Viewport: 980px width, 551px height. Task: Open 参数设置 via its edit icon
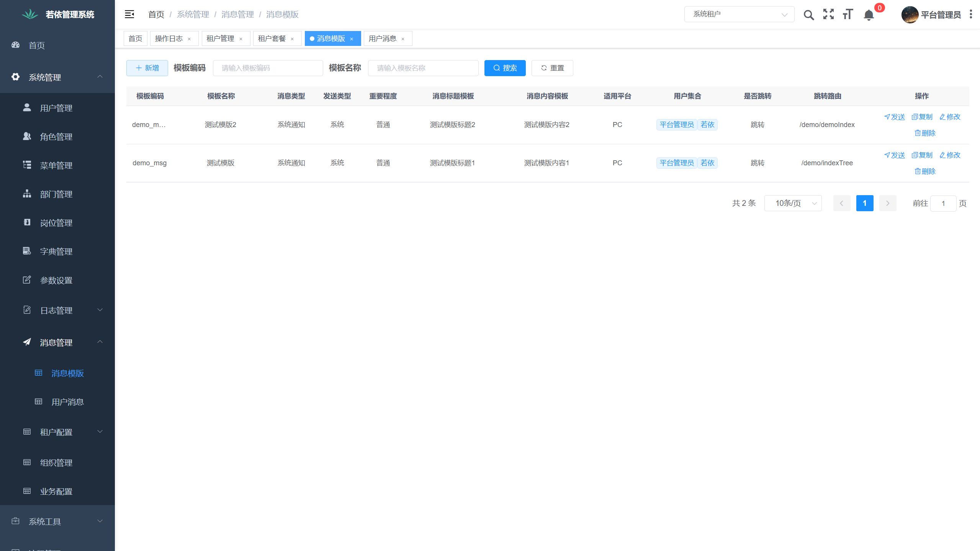pos(26,280)
